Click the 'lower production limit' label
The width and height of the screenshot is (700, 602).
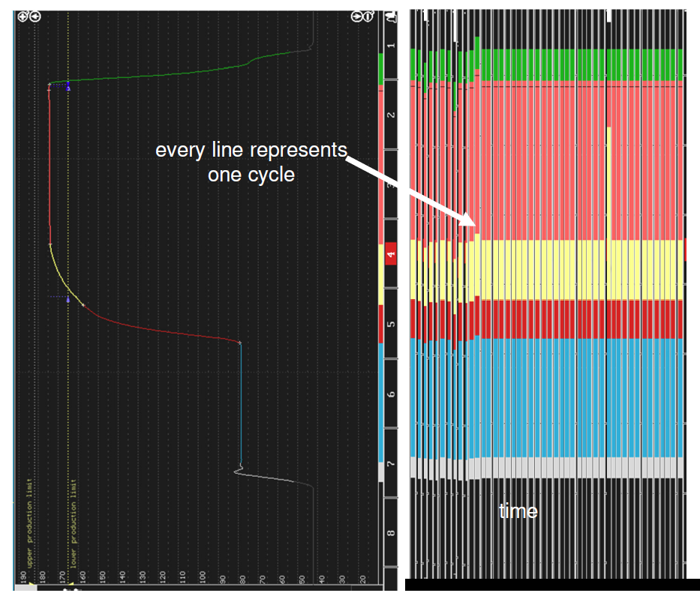coord(74,523)
